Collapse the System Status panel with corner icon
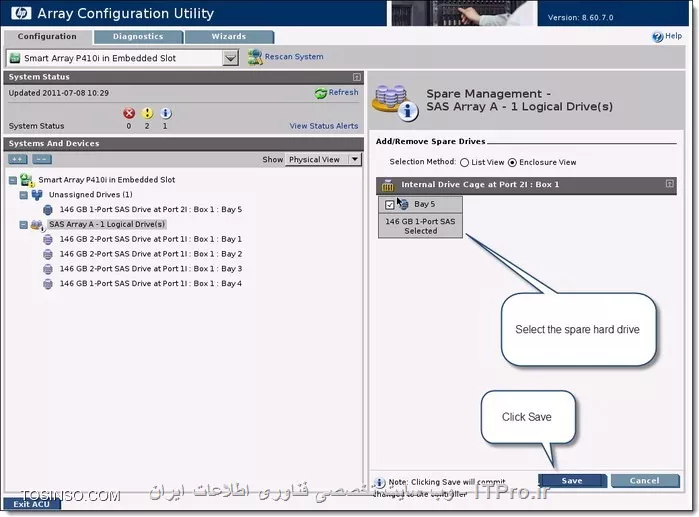Screen dimensions: 699x517 (357, 77)
